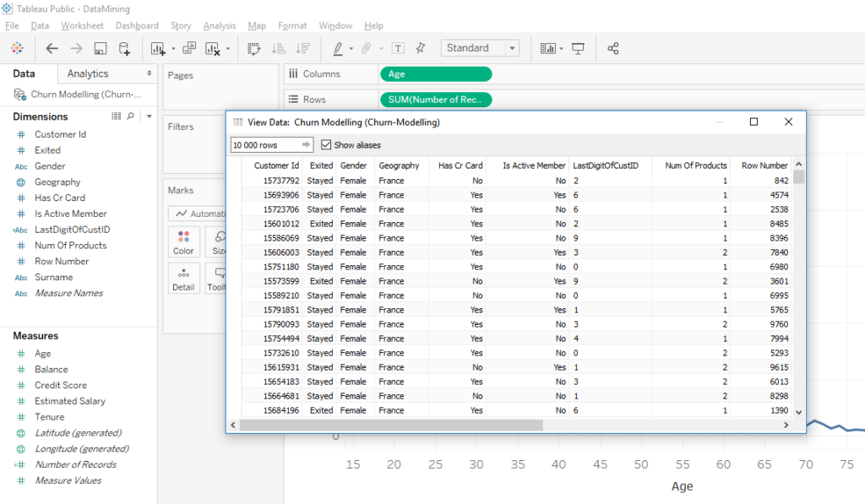Swap rows and columns using the toolbar icon

click(255, 48)
